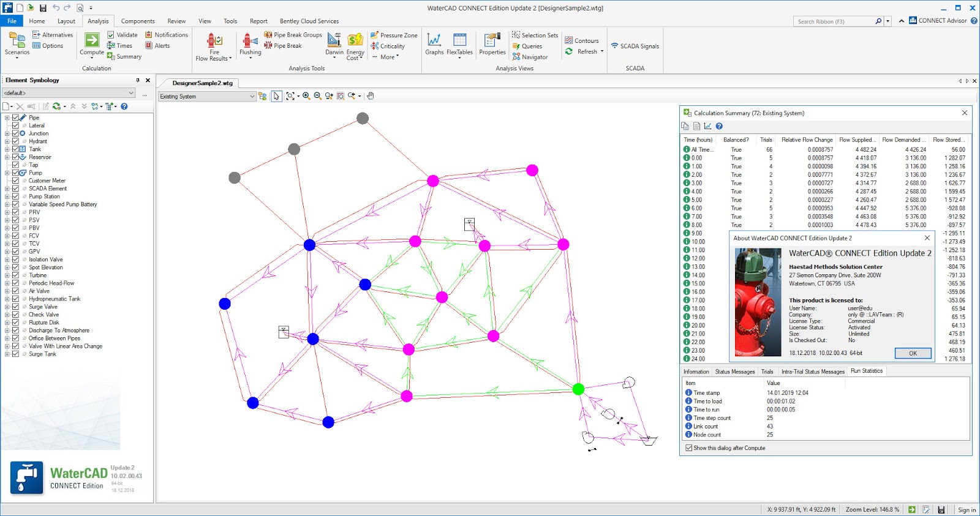Screen dimensions: 980x516
Task: Open the Navigator
Action: (x=530, y=57)
